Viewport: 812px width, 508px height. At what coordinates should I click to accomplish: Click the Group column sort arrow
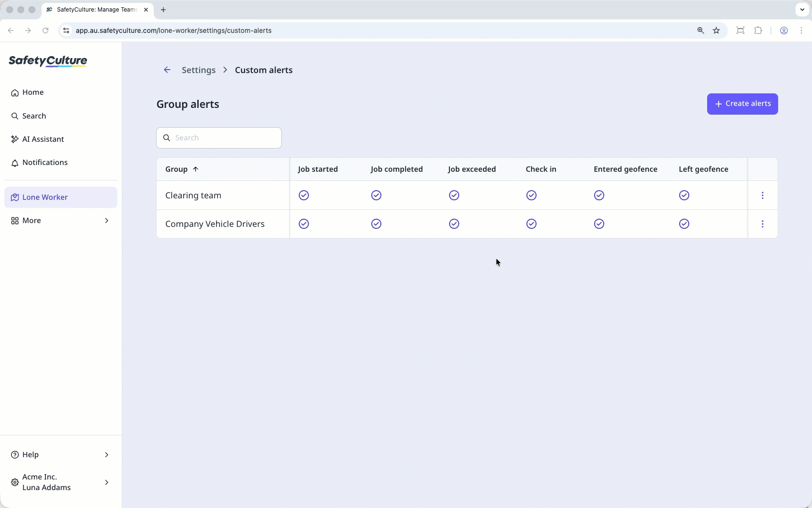(x=196, y=169)
